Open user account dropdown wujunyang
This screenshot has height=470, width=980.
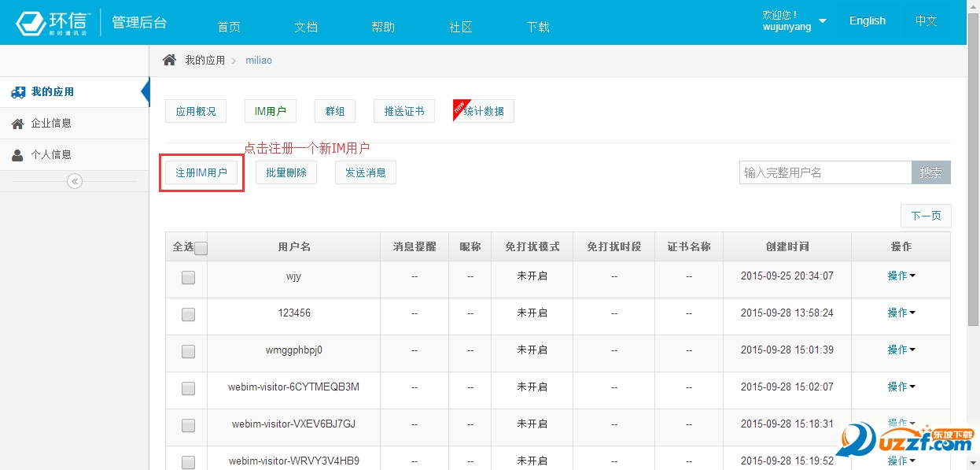pyautogui.click(x=794, y=21)
